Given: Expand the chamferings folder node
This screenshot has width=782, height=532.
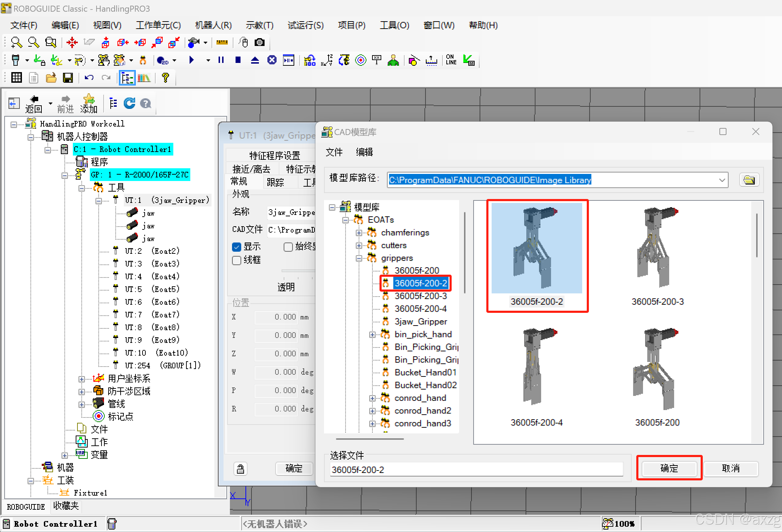Looking at the screenshot, I should 359,233.
